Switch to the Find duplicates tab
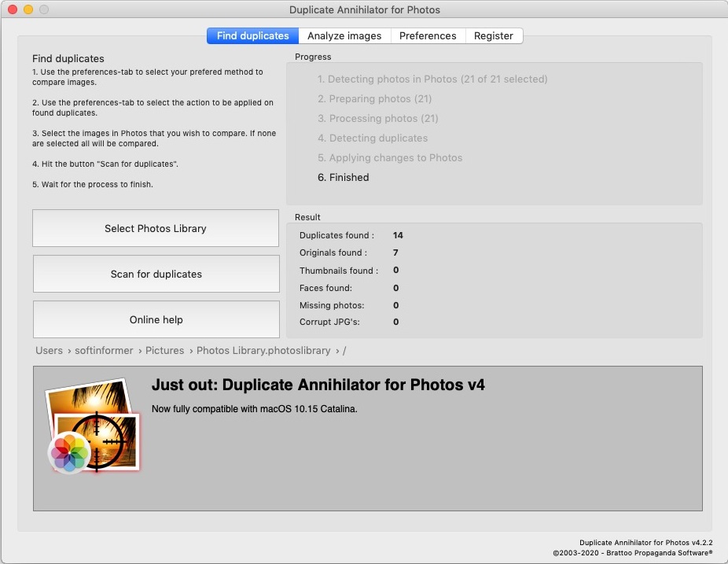Viewport: 728px width, 564px height. 252,35
